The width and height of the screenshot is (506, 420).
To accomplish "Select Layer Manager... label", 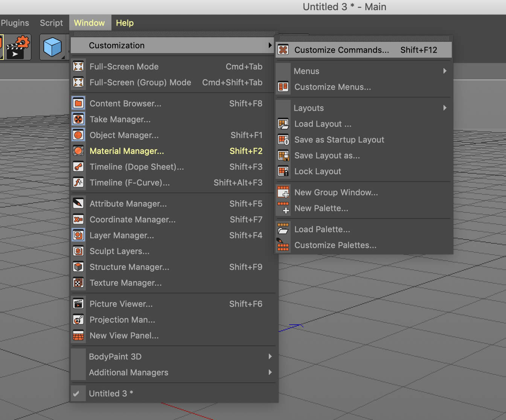I will [x=122, y=235].
